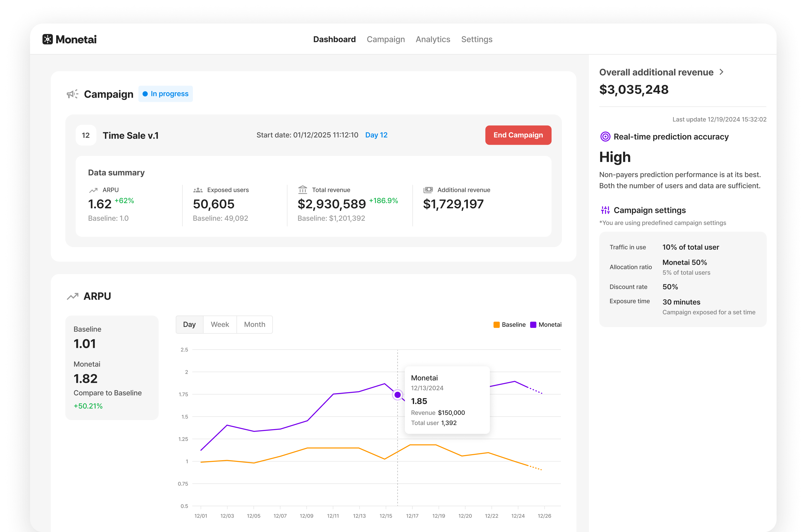Click the Overall additional revenue heading

[656, 72]
